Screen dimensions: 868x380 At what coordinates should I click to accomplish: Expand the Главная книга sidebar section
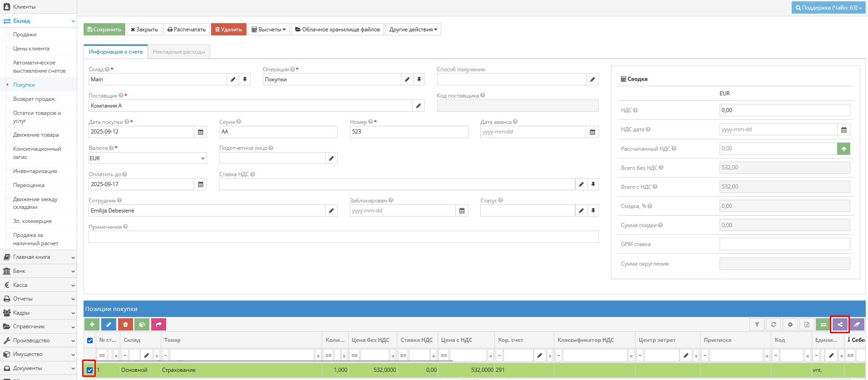point(38,257)
